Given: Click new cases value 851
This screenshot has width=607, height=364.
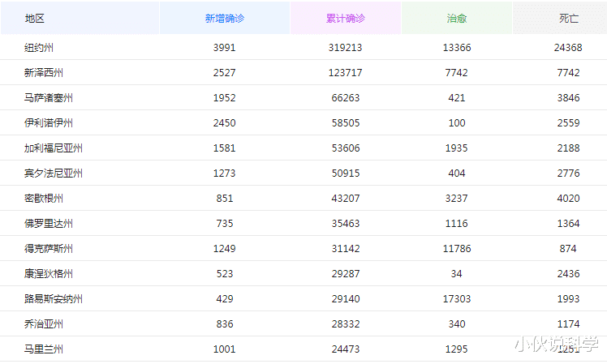Looking at the screenshot, I should click(x=225, y=199).
